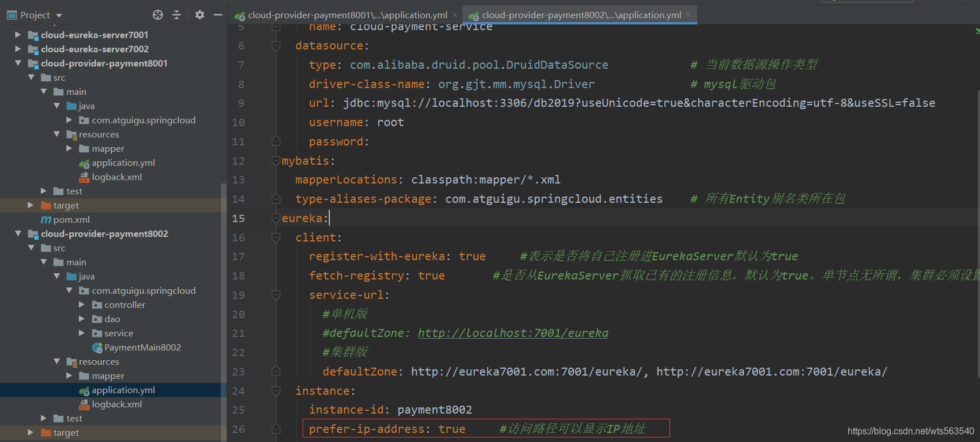Click 'fetch-registry: true' text
The height and width of the screenshot is (442, 980).
pyautogui.click(x=376, y=276)
